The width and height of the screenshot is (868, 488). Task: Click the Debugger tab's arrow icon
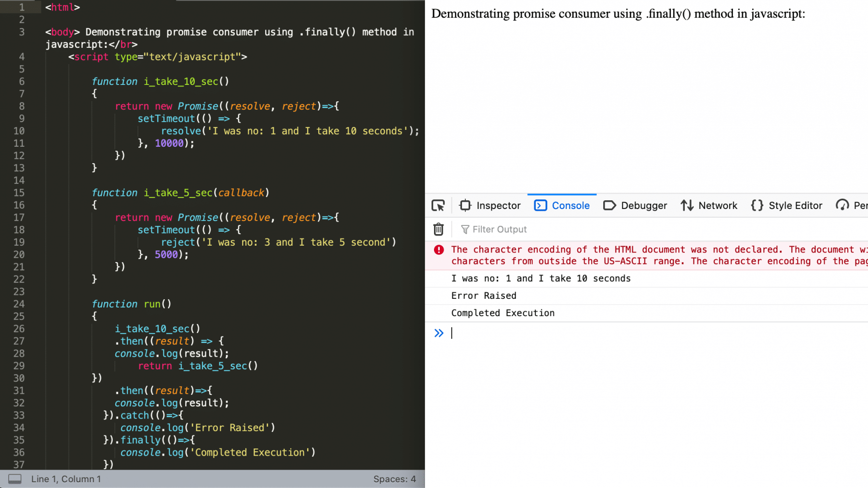pyautogui.click(x=609, y=205)
